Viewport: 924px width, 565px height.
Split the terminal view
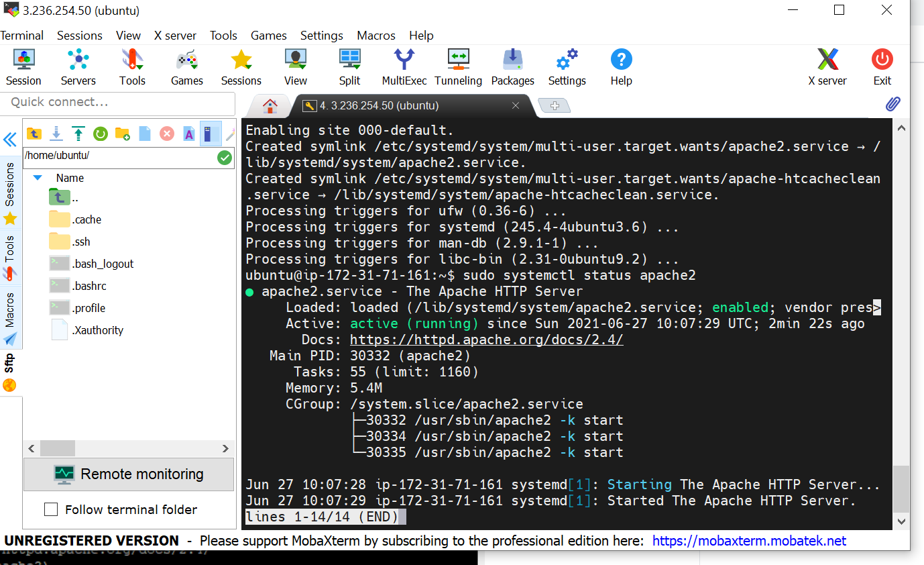pyautogui.click(x=349, y=66)
